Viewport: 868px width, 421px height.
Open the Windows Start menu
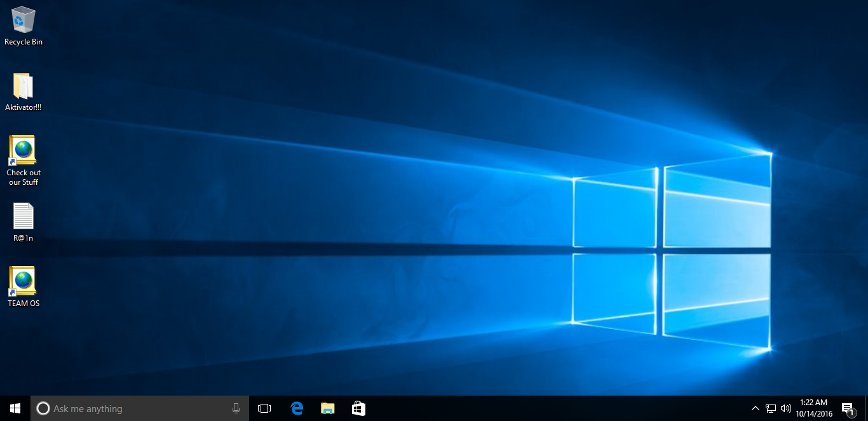coord(15,408)
